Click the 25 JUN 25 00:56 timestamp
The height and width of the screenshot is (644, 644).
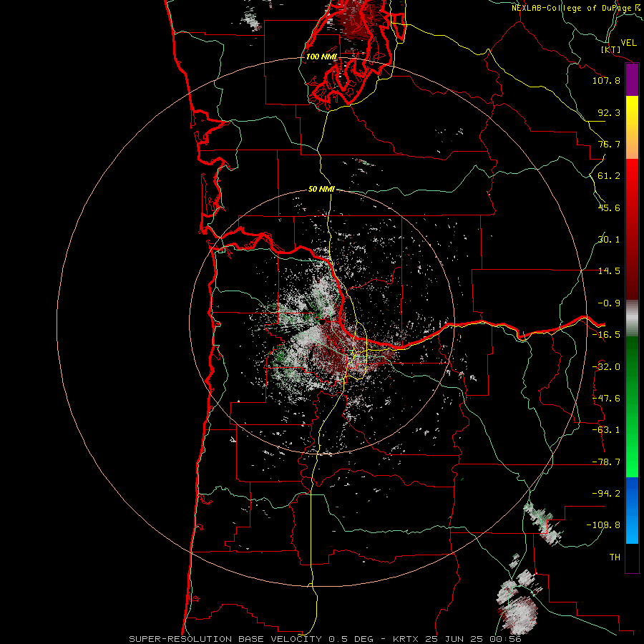[474, 639]
